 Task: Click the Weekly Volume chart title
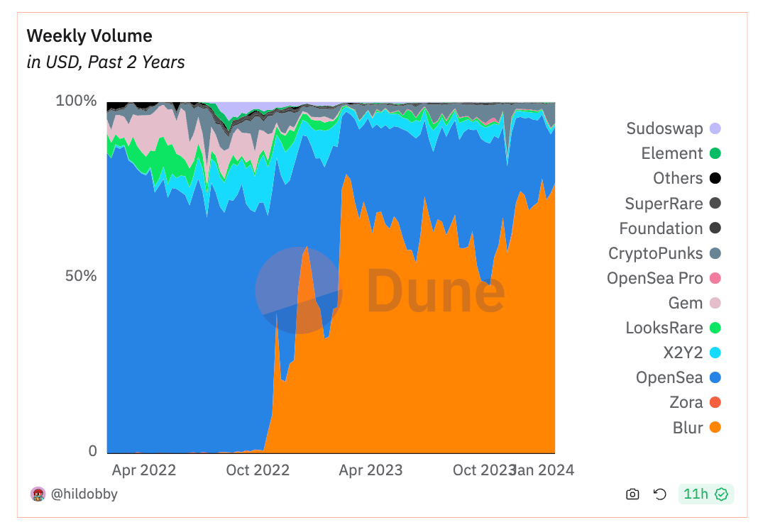(89, 36)
